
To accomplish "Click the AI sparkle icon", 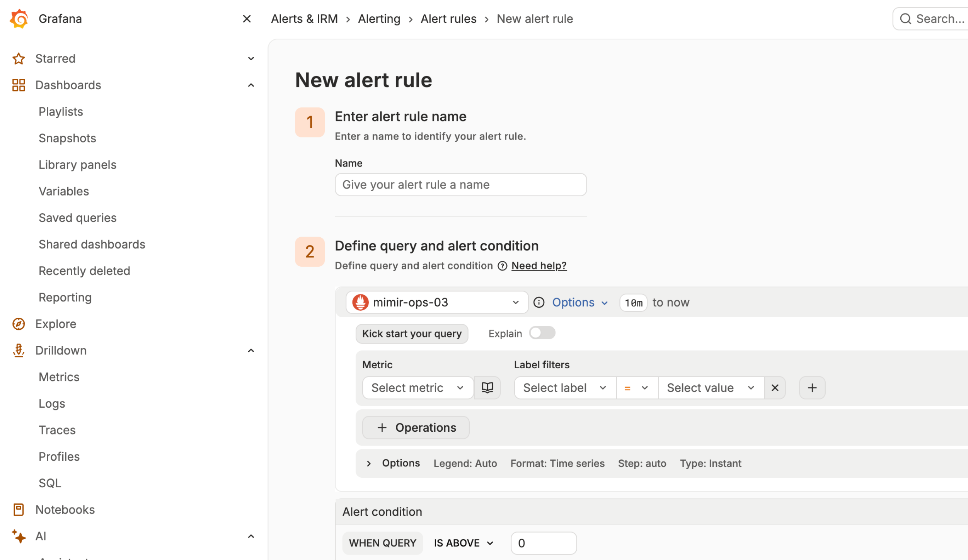I will pos(19,536).
